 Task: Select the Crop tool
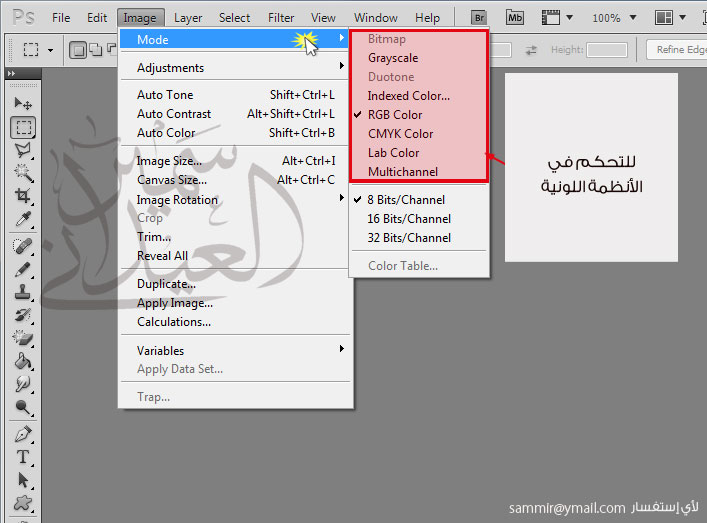(23, 196)
